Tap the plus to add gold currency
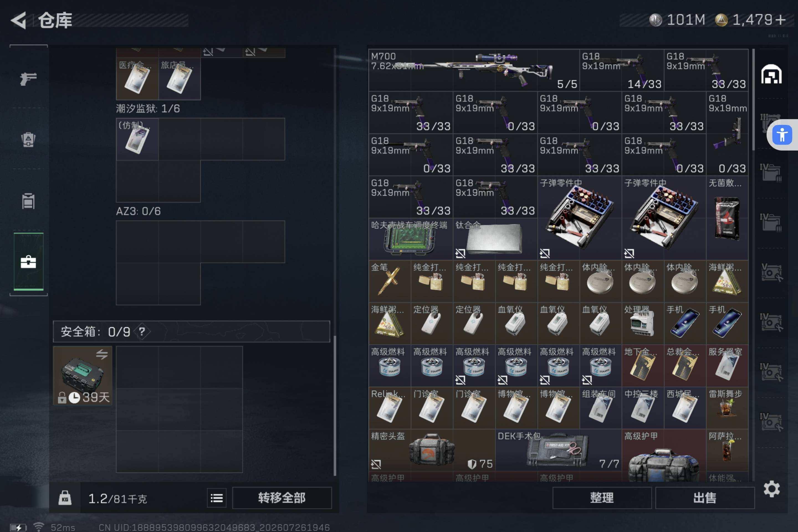 [780, 20]
